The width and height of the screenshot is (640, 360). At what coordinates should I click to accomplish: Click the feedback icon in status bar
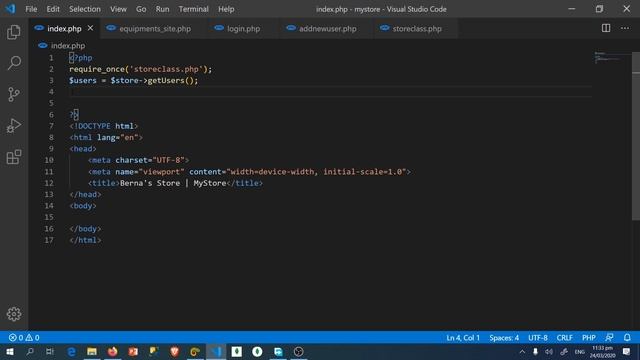609,338
